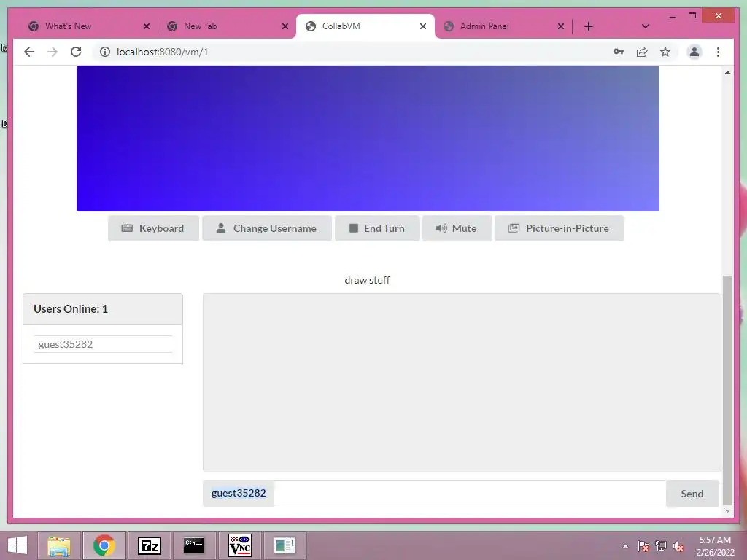This screenshot has height=560, width=747.
Task: Close the New Tab tab
Action: [x=285, y=26]
